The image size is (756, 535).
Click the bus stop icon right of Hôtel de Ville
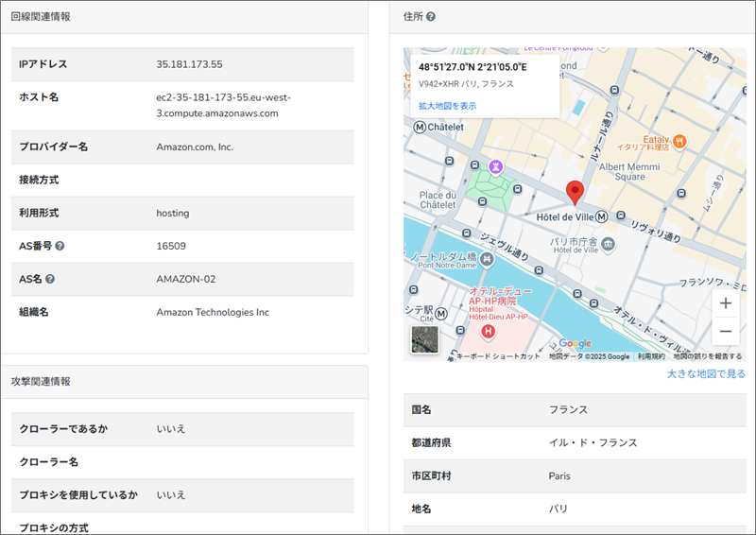621,216
